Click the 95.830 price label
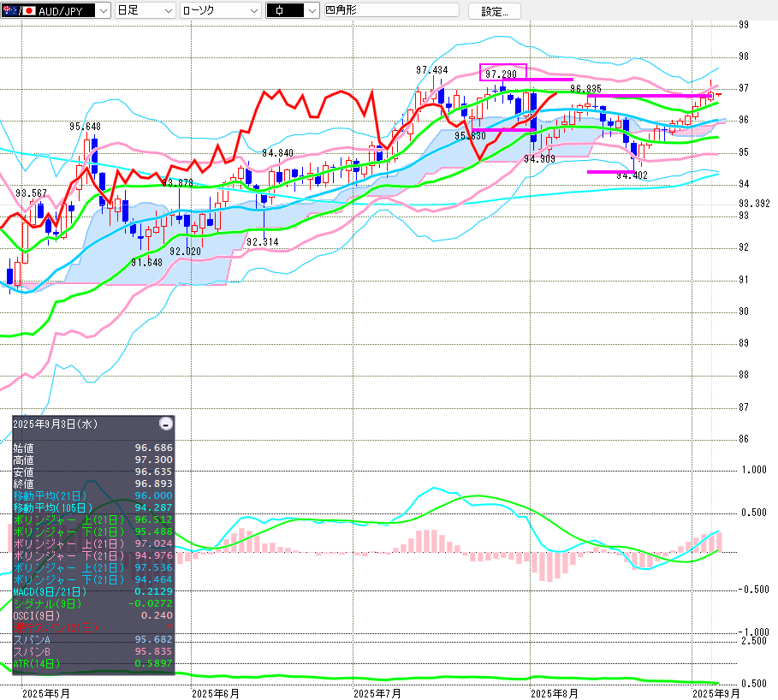778x700 pixels. (x=470, y=135)
